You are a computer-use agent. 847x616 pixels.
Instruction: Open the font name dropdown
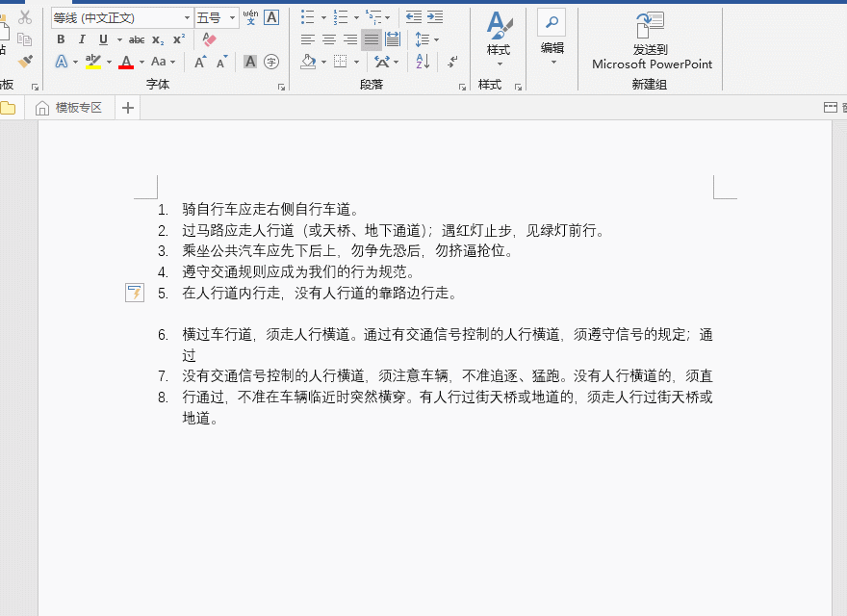click(188, 15)
